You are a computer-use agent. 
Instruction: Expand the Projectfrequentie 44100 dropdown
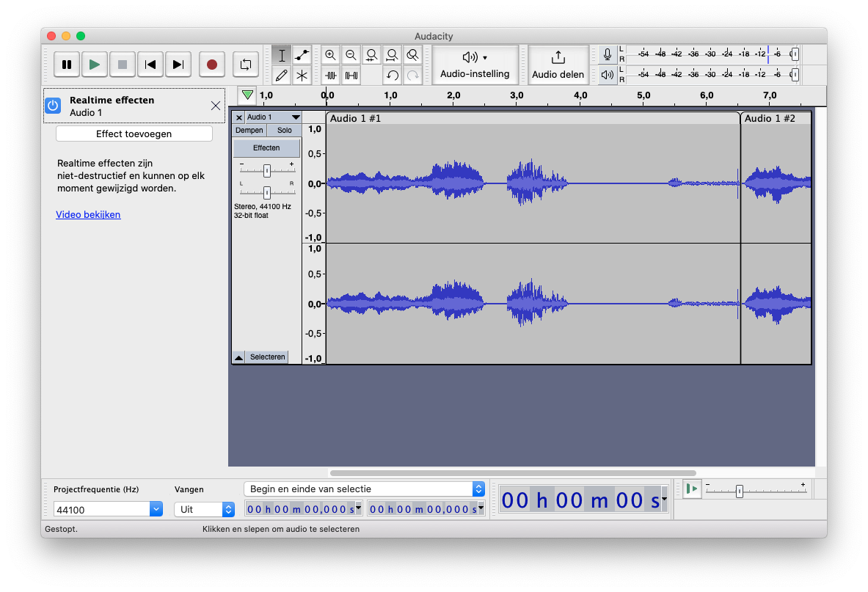pyautogui.click(x=156, y=509)
